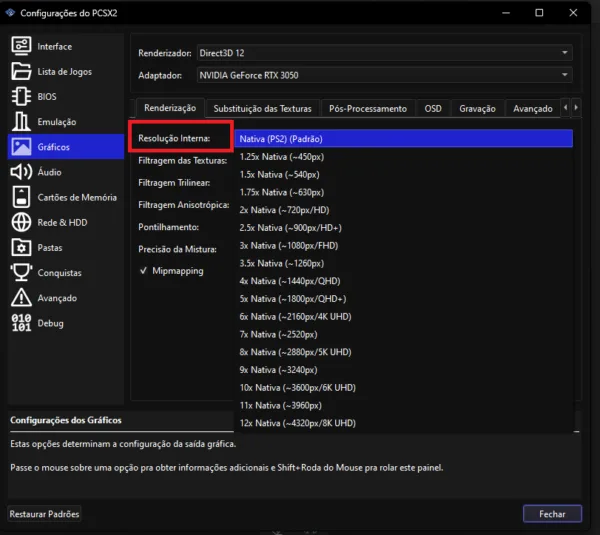The image size is (600, 535).
Task: Open the Conquistas trophy icon
Action: 21,272
